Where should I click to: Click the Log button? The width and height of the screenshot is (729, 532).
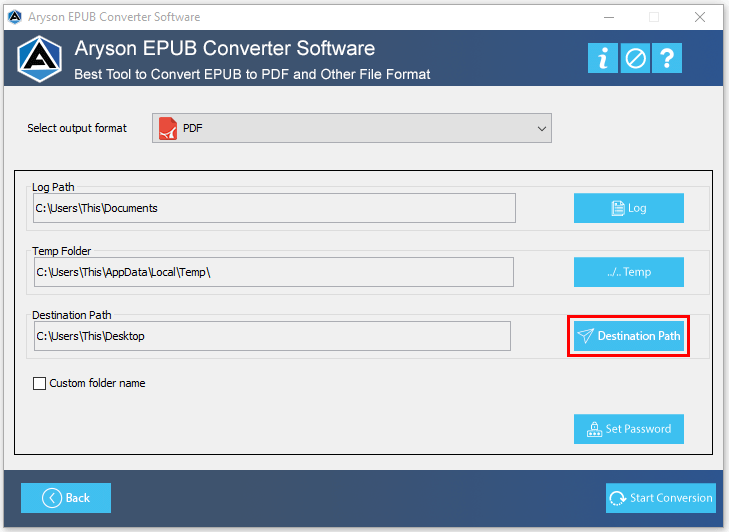[629, 208]
